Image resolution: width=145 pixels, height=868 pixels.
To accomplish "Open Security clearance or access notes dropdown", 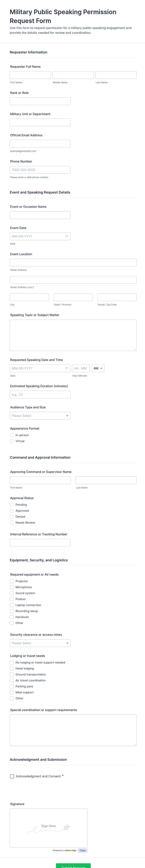I will pos(40,643).
